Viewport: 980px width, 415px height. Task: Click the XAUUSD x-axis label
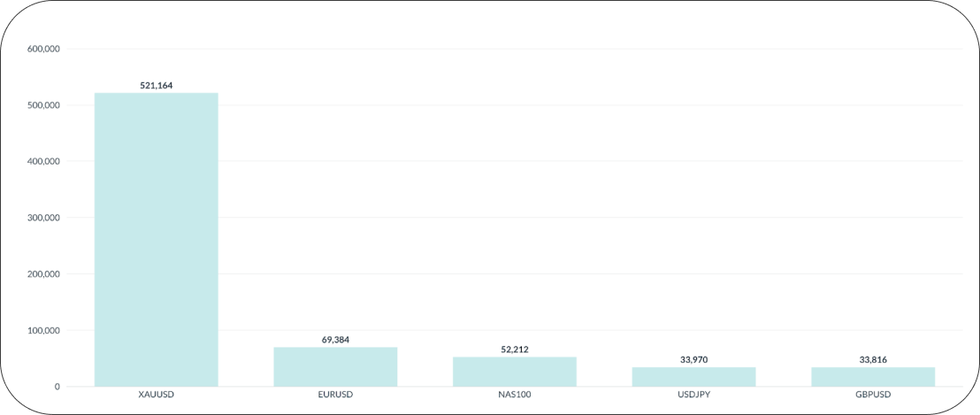[x=156, y=395]
